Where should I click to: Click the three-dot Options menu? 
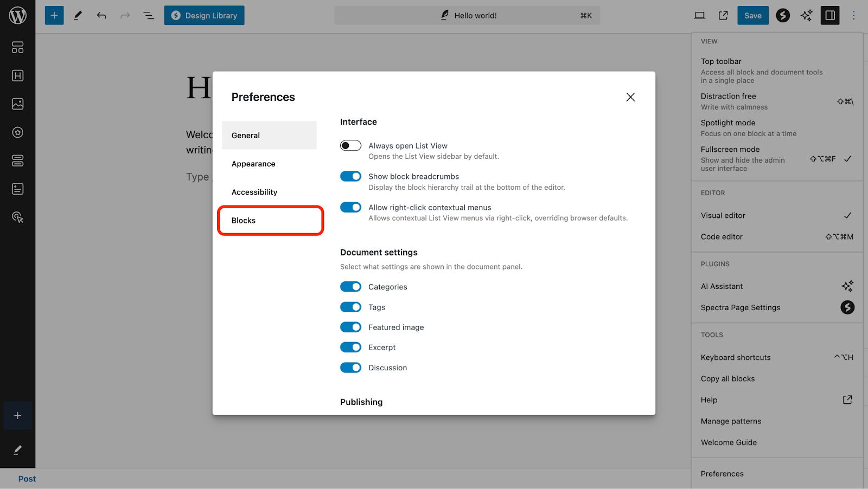click(x=854, y=15)
